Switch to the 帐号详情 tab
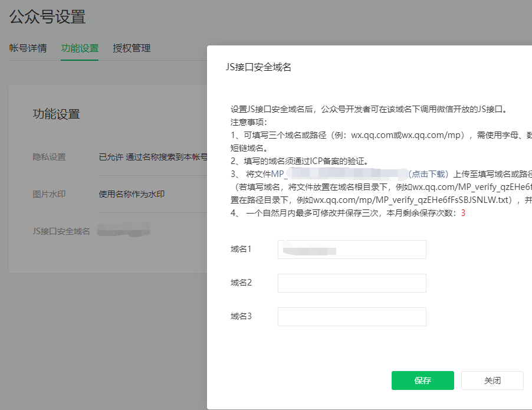 [28, 48]
